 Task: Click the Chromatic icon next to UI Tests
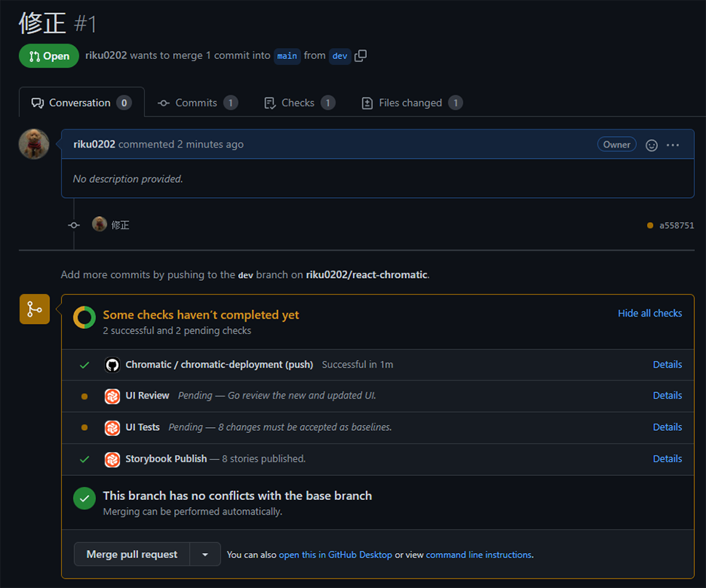click(112, 428)
